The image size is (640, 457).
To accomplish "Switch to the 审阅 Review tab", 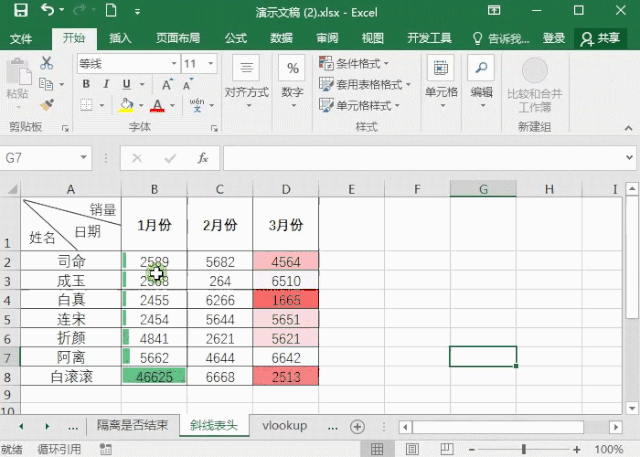I will [x=327, y=38].
